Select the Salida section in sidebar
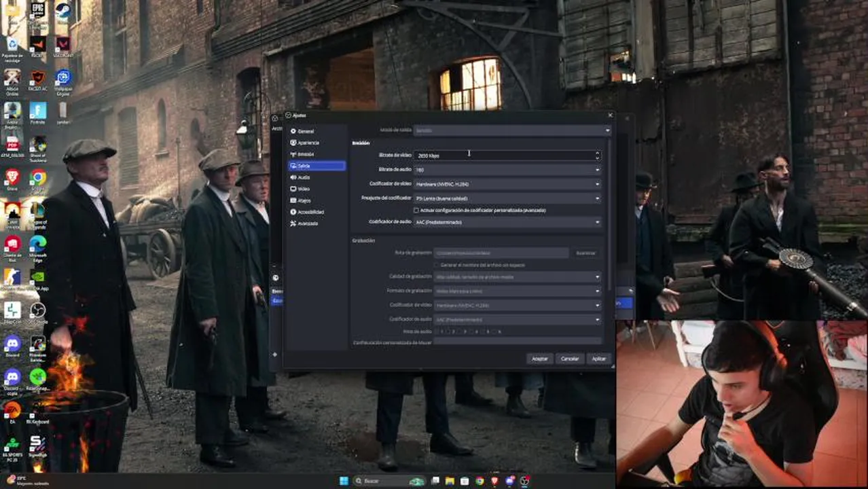The width and height of the screenshot is (868, 489). [x=317, y=166]
